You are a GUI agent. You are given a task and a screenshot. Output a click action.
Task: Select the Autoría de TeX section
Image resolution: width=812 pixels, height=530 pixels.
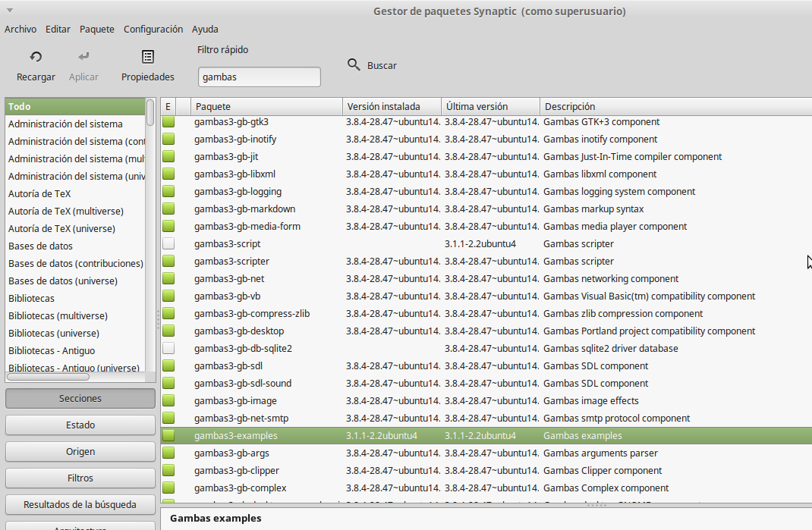[76, 193]
